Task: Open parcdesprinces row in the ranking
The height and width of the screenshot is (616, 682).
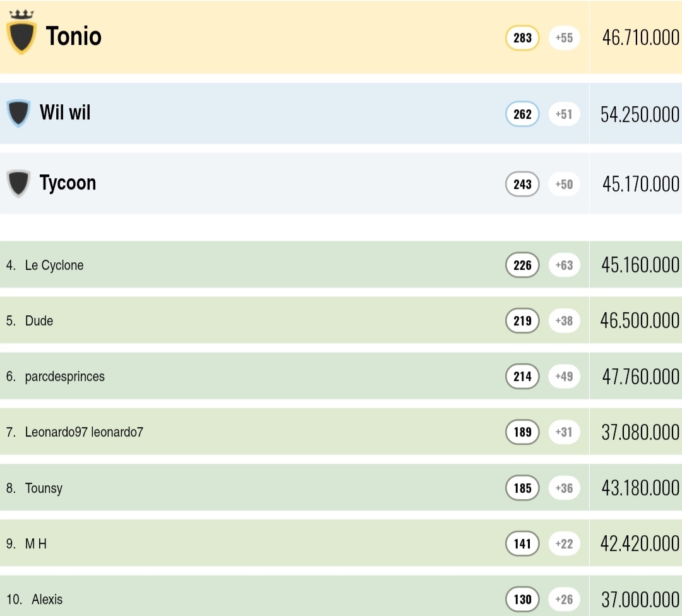Action: point(64,377)
